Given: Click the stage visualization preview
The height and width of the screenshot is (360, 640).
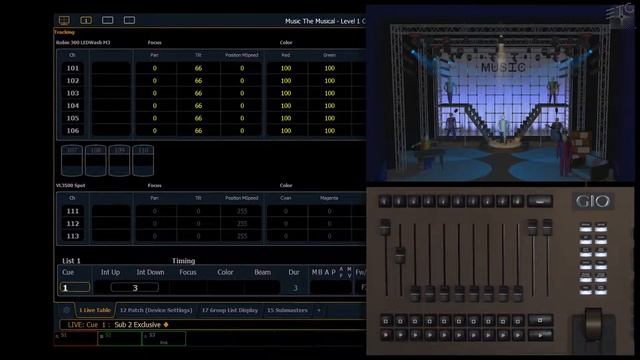Looking at the screenshot, I should 500,93.
